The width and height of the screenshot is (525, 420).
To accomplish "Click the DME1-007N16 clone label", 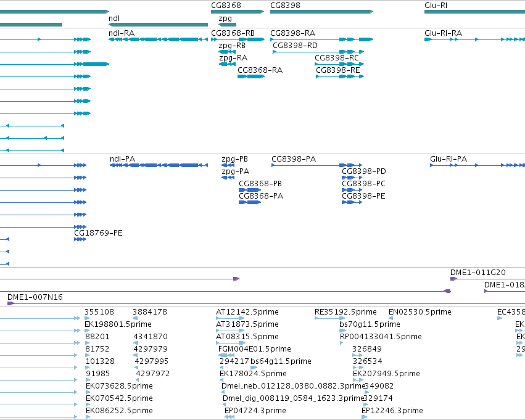I will pyautogui.click(x=35, y=297).
